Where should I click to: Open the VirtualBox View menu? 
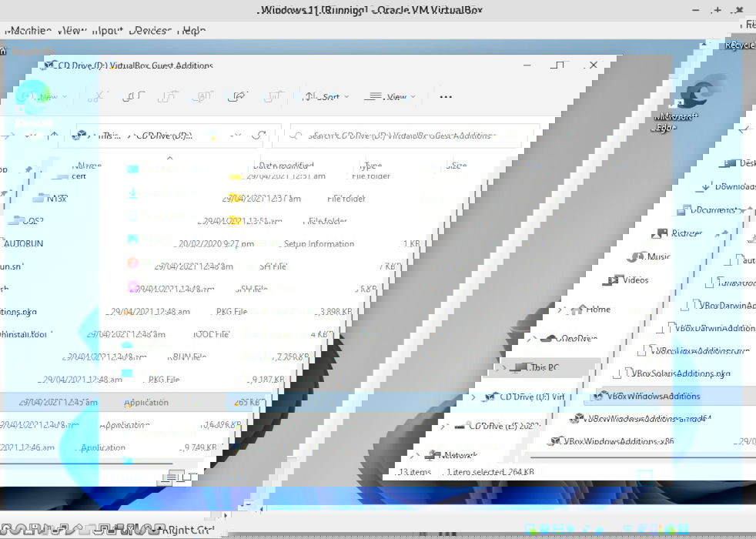[x=72, y=30]
